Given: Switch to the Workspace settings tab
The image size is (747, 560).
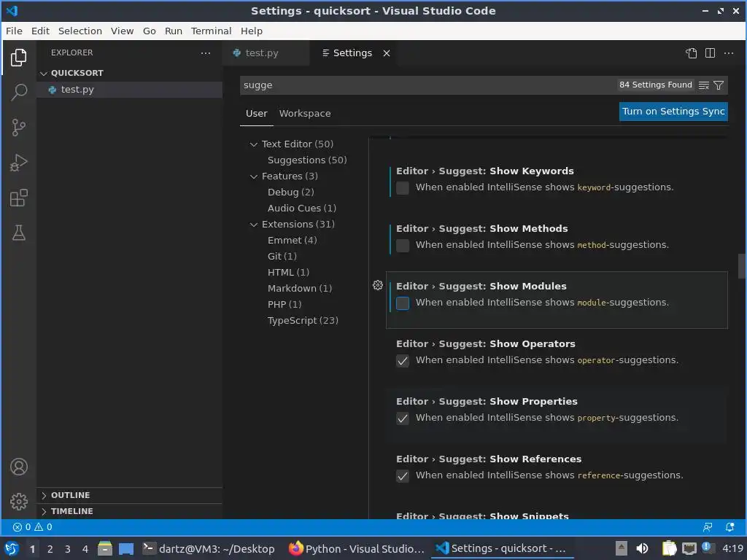Looking at the screenshot, I should [x=305, y=113].
